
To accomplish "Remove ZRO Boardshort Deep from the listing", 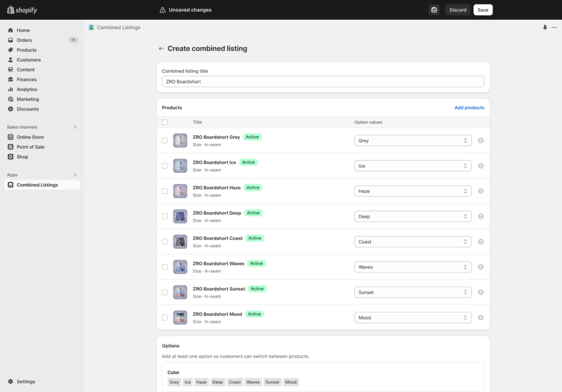I will tap(481, 216).
